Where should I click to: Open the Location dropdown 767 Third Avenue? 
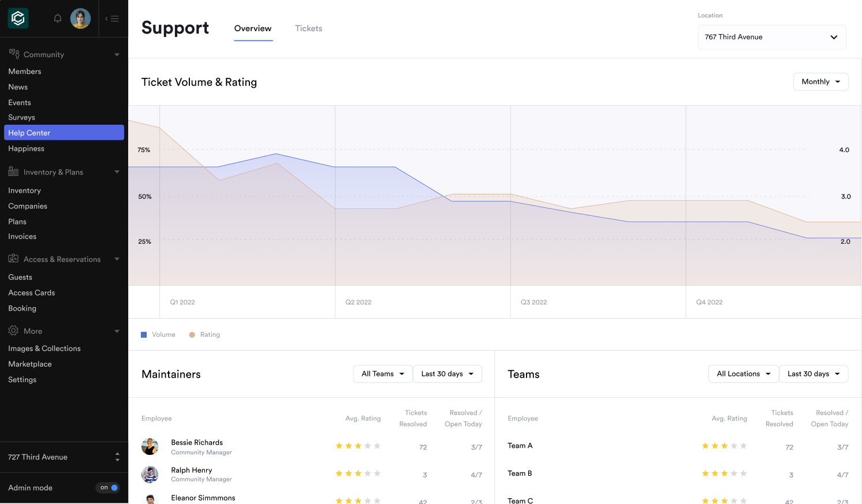coord(771,37)
